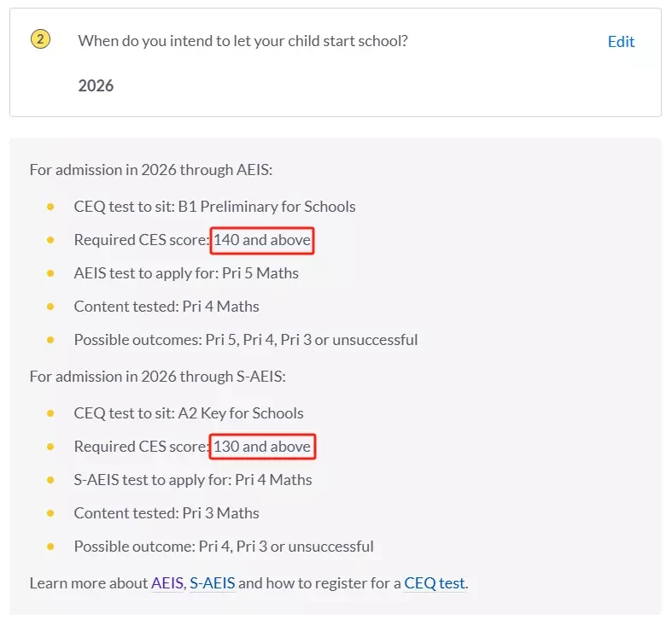Click 'For admission in 2026 through S-AEIS' heading
This screenshot has width=672, height=620.
[x=158, y=377]
